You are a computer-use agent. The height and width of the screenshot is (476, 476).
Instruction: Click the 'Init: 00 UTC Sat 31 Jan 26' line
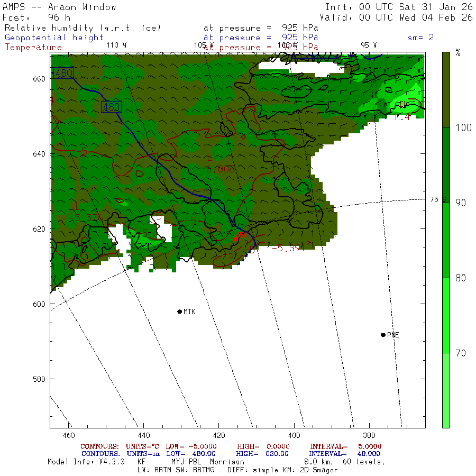point(399,7)
